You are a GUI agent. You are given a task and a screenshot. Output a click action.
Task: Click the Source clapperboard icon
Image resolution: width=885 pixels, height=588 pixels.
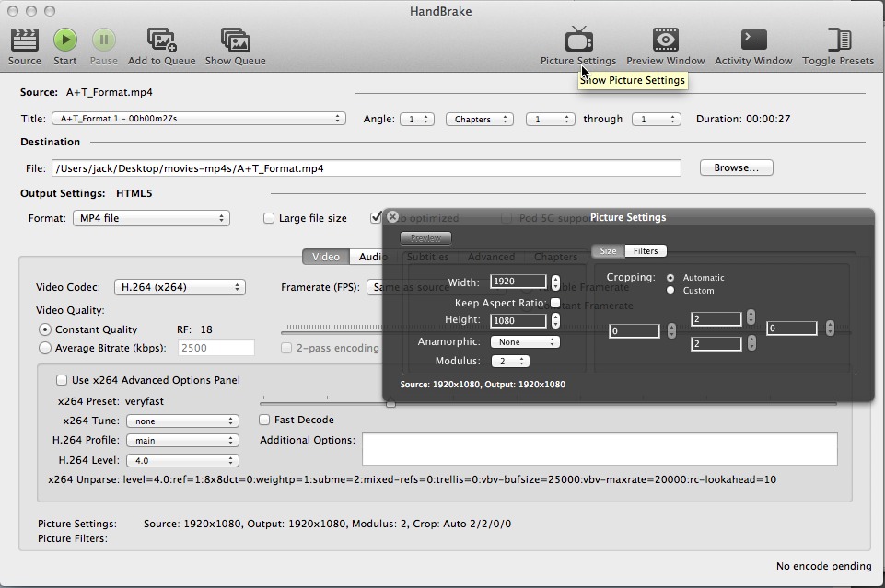pyautogui.click(x=24, y=40)
